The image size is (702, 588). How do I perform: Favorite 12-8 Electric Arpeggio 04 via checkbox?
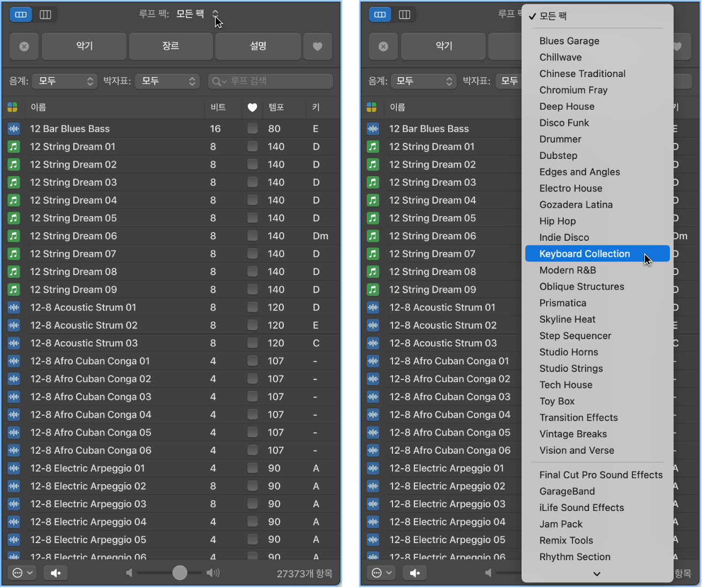pos(252,522)
